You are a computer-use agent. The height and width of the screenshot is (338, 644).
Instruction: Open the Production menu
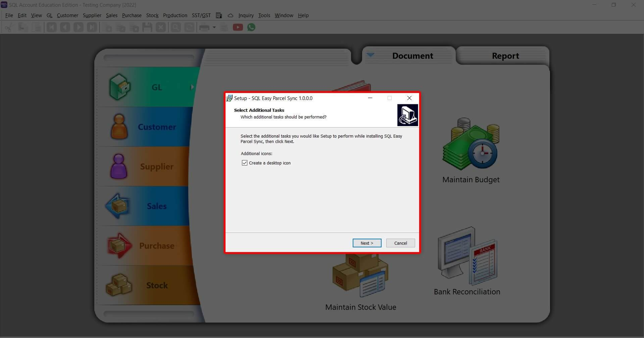pyautogui.click(x=175, y=15)
